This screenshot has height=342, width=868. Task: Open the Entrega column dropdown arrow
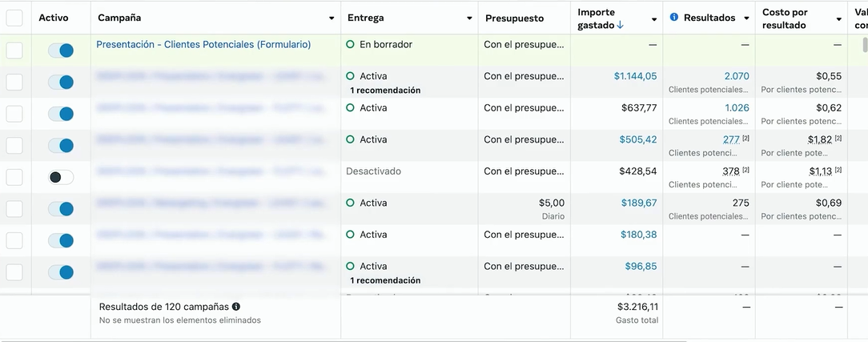(x=470, y=18)
